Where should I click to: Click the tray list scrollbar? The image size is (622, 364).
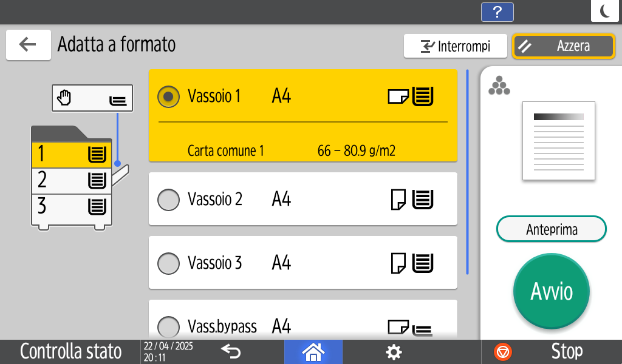(x=467, y=172)
